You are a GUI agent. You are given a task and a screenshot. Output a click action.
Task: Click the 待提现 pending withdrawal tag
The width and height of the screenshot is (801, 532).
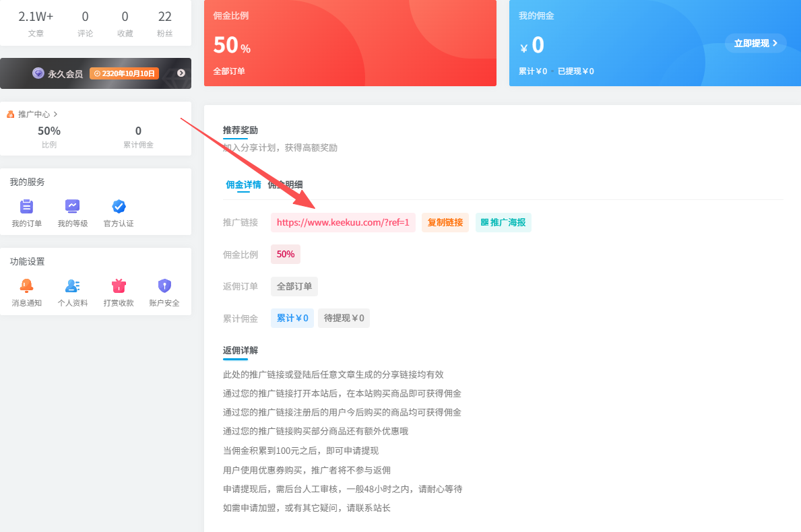[344, 318]
